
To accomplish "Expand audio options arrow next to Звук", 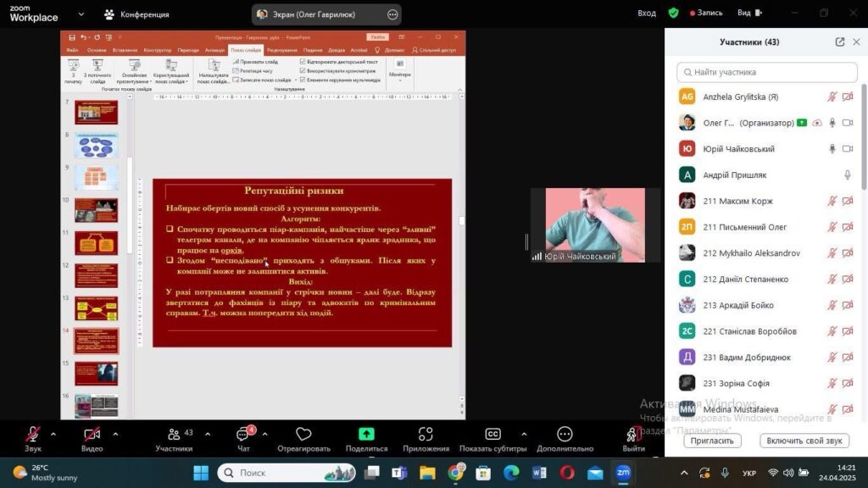I will (x=53, y=435).
